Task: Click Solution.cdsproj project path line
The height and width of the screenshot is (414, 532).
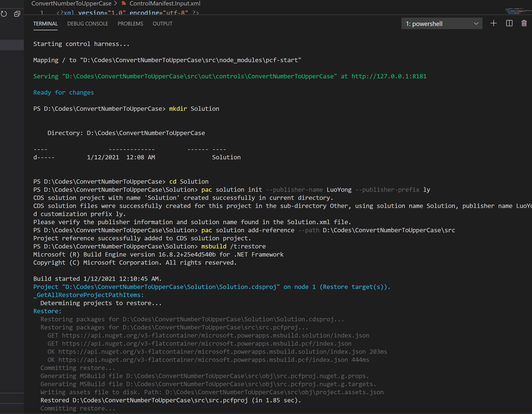Action: click(x=212, y=287)
